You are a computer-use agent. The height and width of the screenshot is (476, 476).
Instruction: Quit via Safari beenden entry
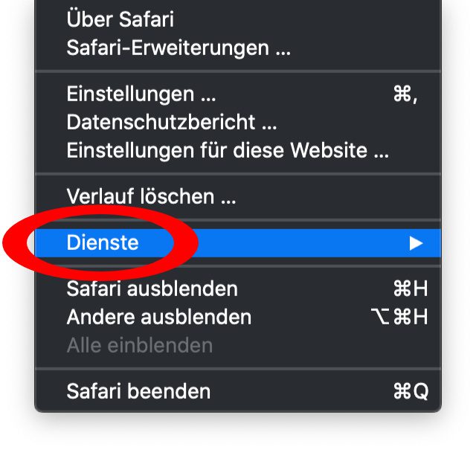[138, 391]
